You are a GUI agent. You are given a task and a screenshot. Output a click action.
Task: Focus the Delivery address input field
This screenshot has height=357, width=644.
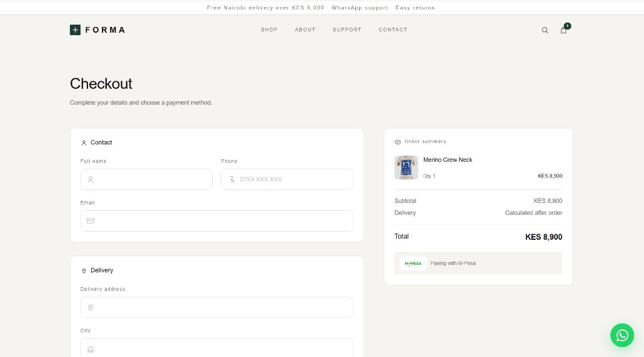coord(217,307)
